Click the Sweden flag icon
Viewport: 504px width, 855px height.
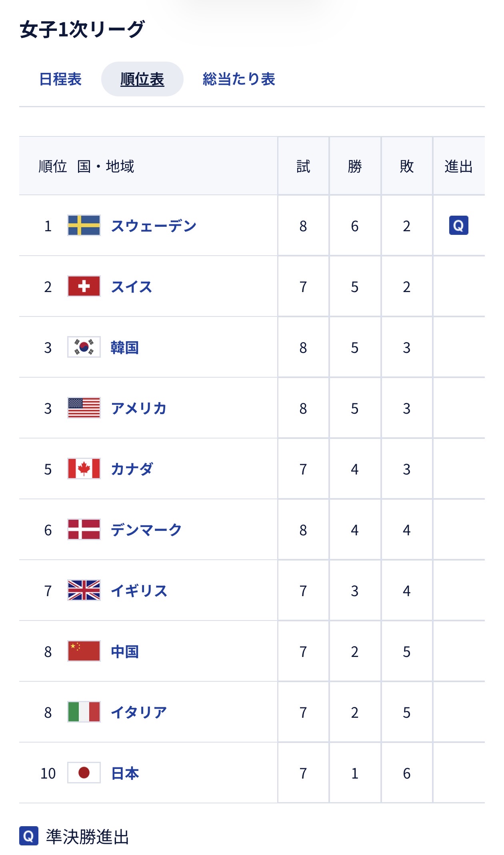pyautogui.click(x=84, y=225)
